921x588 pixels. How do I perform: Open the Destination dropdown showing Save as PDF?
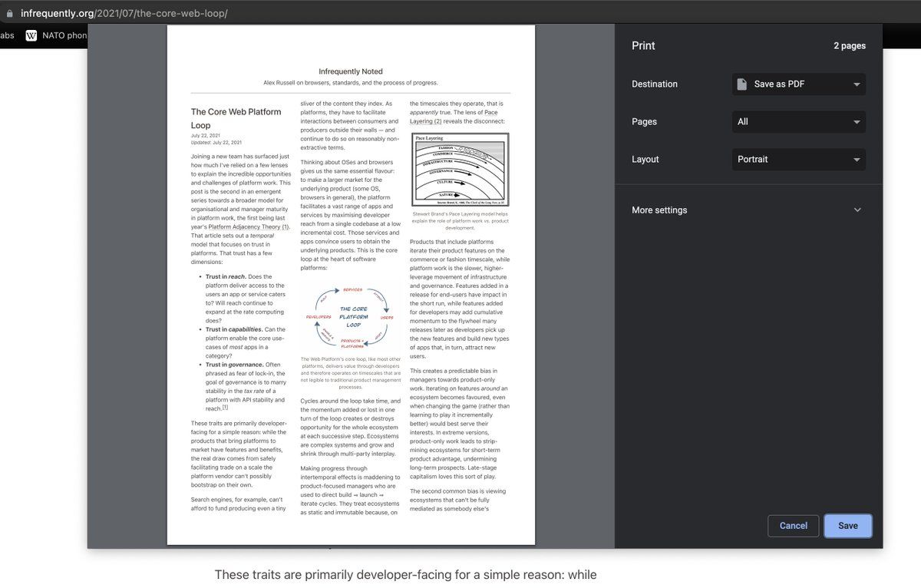coord(798,84)
